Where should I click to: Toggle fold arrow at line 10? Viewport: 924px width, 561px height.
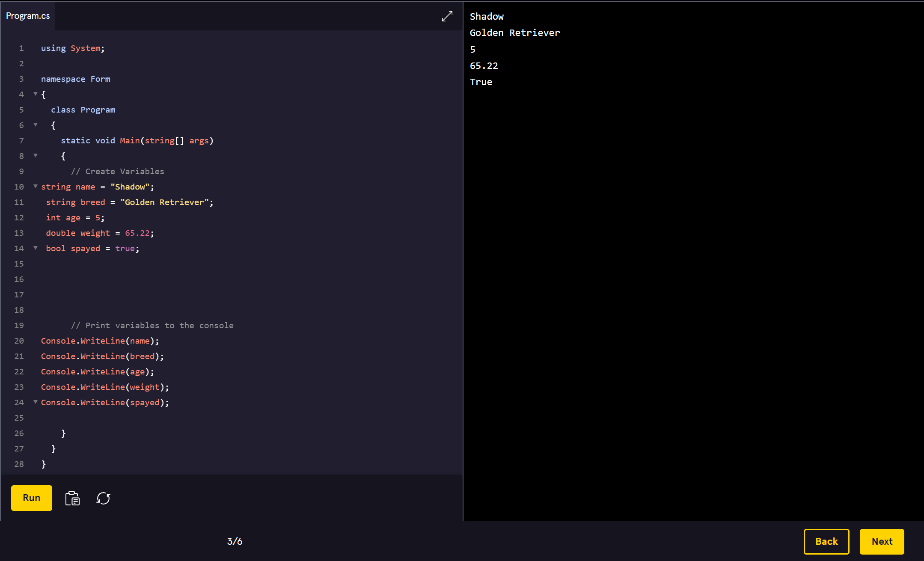point(36,186)
